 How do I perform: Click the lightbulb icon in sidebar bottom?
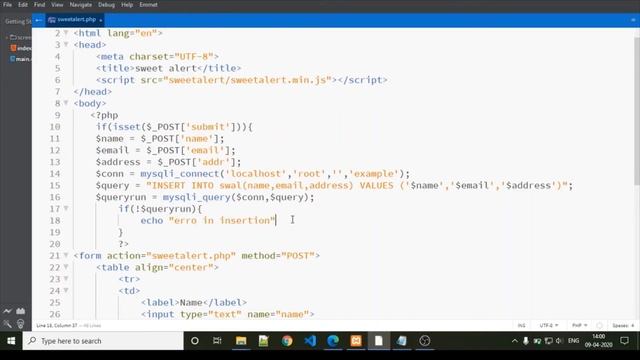coord(20,324)
